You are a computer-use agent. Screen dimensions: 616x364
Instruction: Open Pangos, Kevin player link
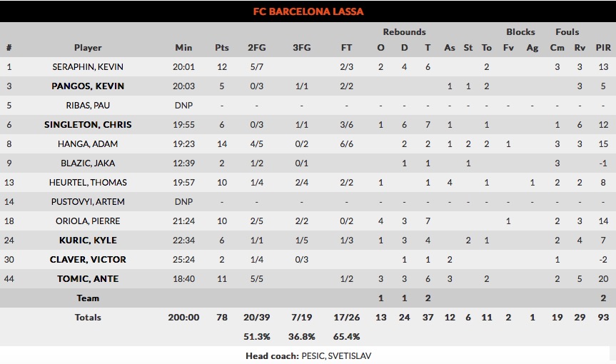point(88,86)
